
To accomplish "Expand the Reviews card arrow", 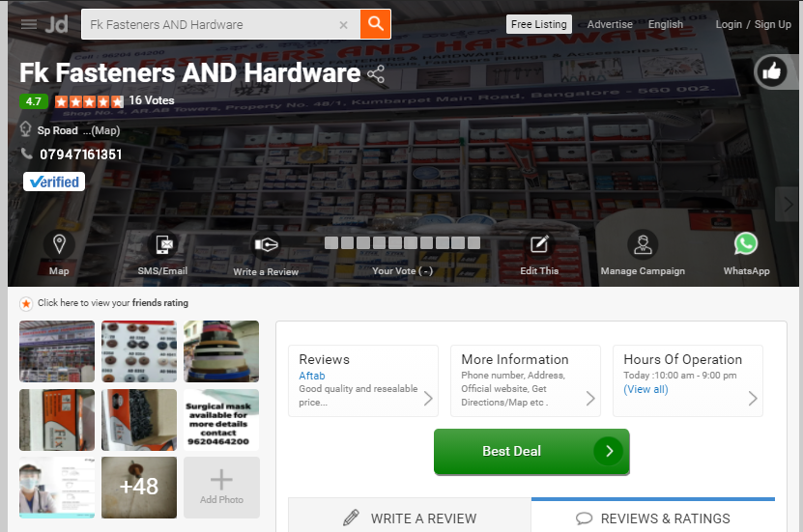I will (x=428, y=399).
